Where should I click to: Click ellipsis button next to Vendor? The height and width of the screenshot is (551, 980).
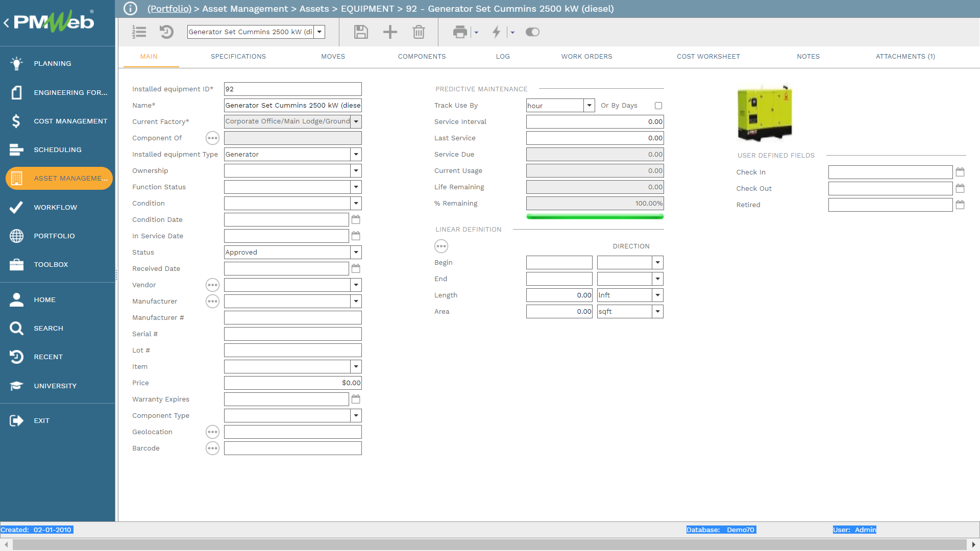(212, 285)
